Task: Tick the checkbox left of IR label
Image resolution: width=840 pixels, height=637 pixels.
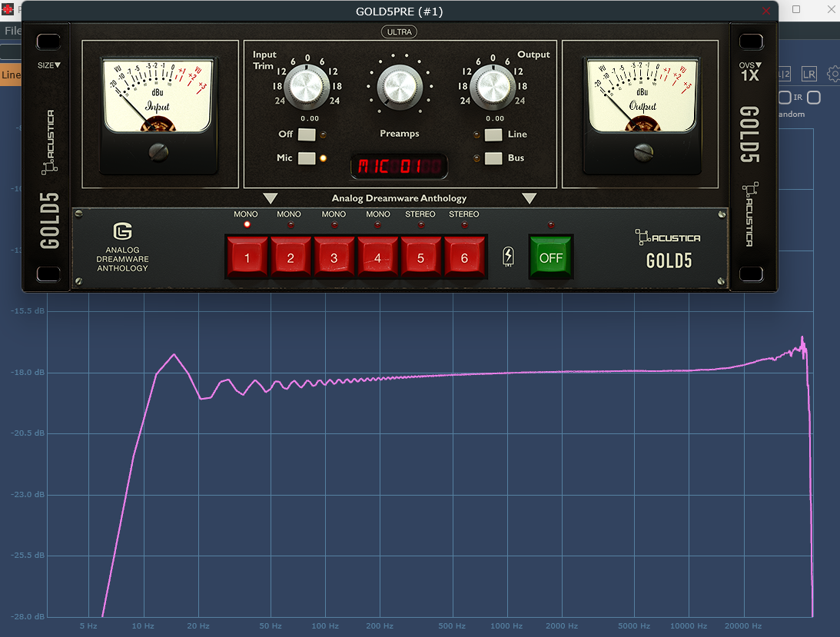Action: (x=785, y=98)
